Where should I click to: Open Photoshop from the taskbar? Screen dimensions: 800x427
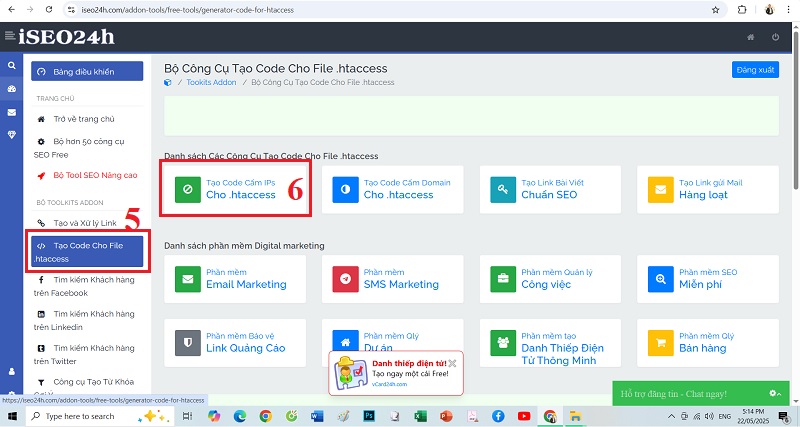pos(369,416)
